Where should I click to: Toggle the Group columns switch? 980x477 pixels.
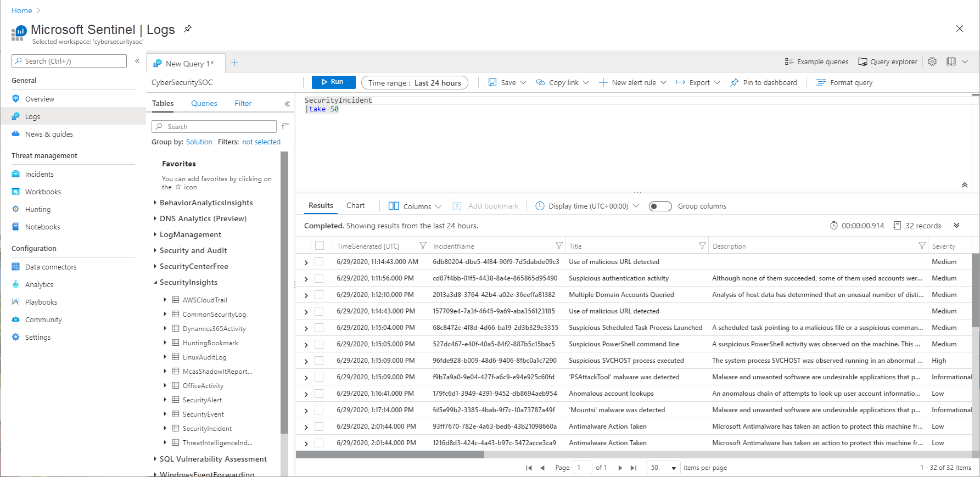[660, 206]
